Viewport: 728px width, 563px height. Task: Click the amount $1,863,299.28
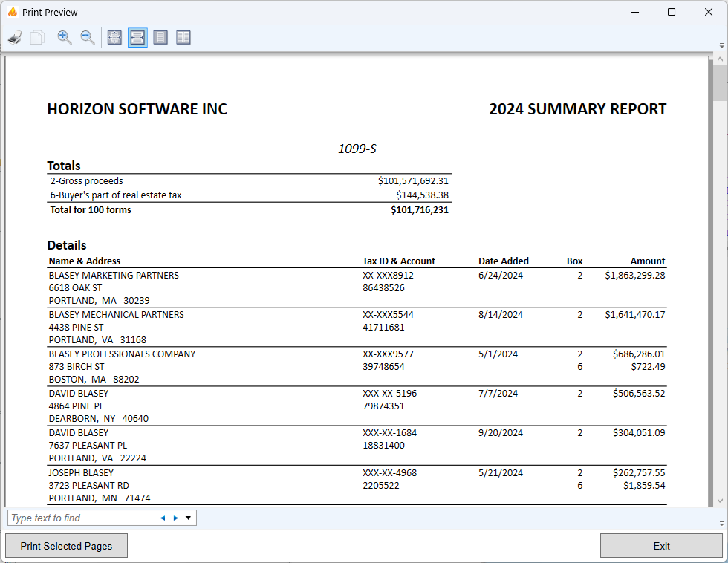pyautogui.click(x=635, y=276)
